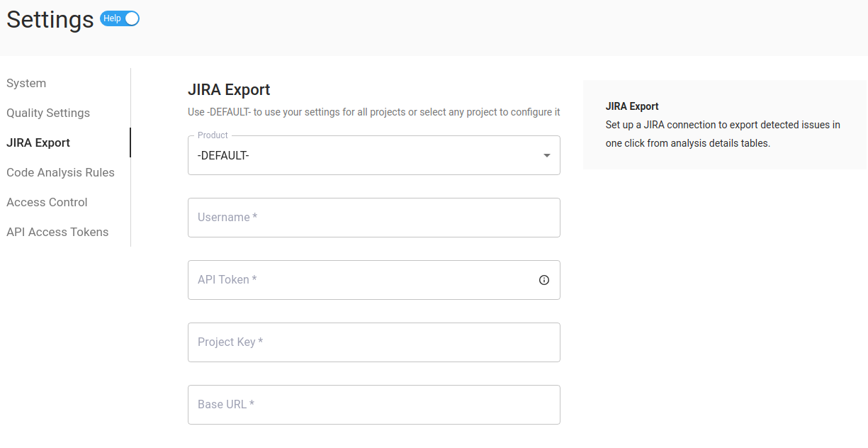Toggle the Help switch off
The height and width of the screenshot is (448, 868).
tap(120, 19)
